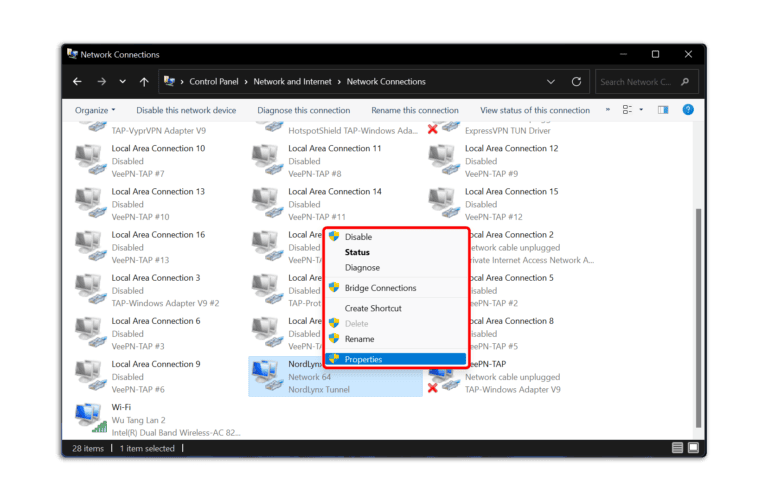Viewport: 768px width, 501px height.
Task: Click Network and Internet in breadcrumb
Action: click(292, 82)
